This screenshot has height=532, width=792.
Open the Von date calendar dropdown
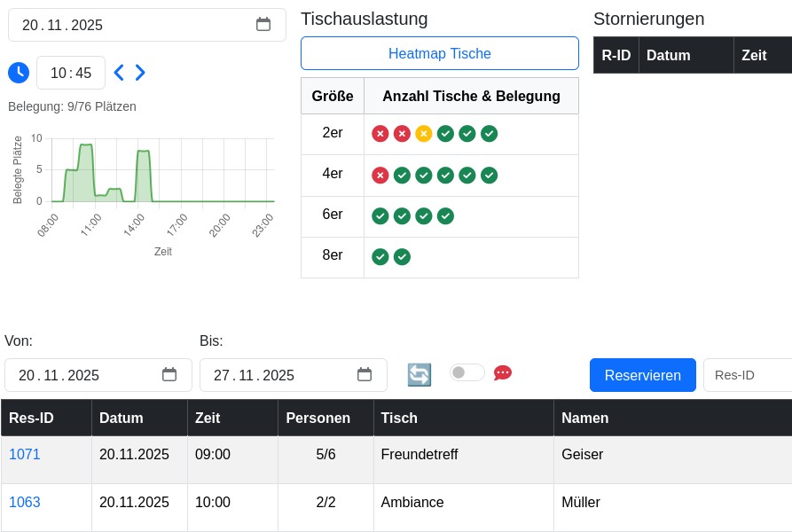pos(169,375)
